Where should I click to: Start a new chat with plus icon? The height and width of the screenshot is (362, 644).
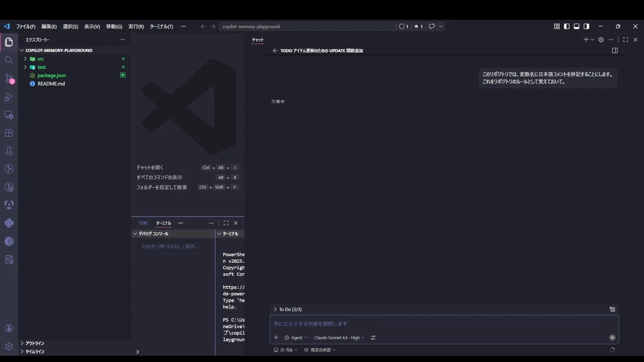(x=586, y=39)
